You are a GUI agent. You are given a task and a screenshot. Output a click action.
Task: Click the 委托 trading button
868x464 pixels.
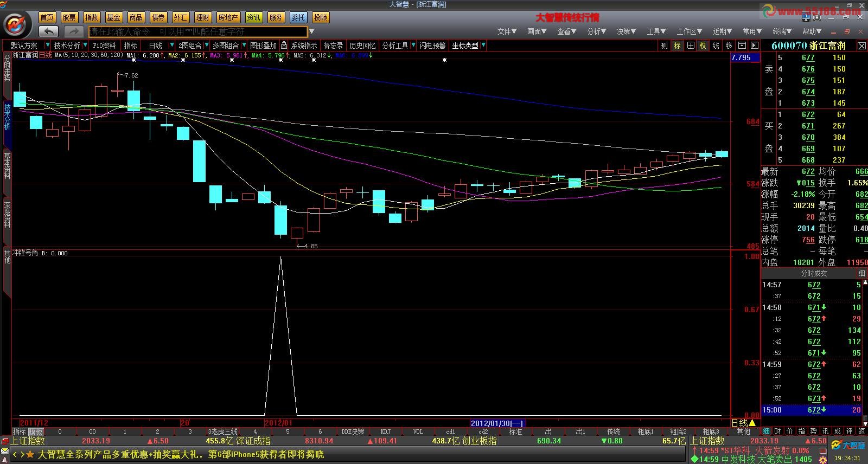(298, 17)
